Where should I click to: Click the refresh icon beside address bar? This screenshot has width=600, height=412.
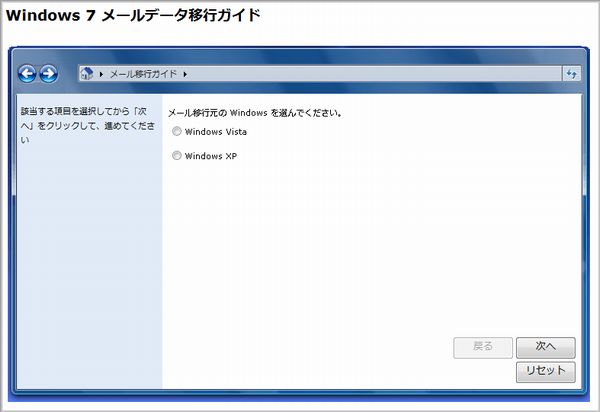click(572, 73)
